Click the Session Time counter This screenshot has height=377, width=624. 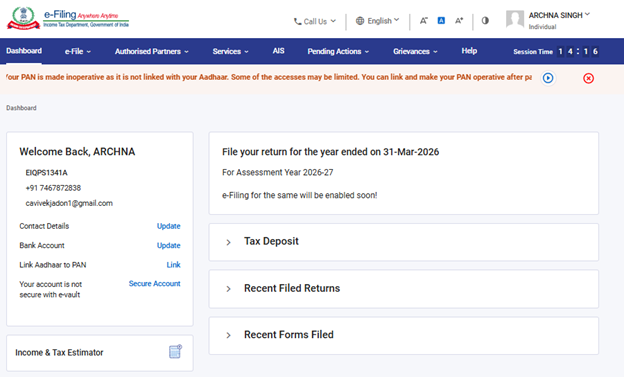556,51
